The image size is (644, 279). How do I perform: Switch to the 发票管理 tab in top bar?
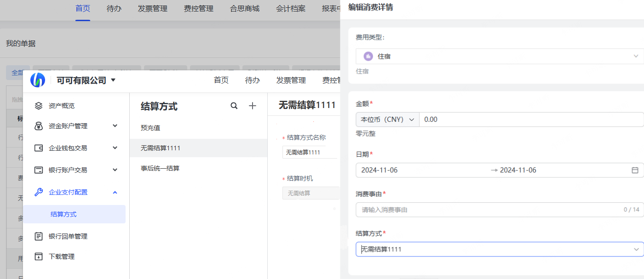[153, 9]
